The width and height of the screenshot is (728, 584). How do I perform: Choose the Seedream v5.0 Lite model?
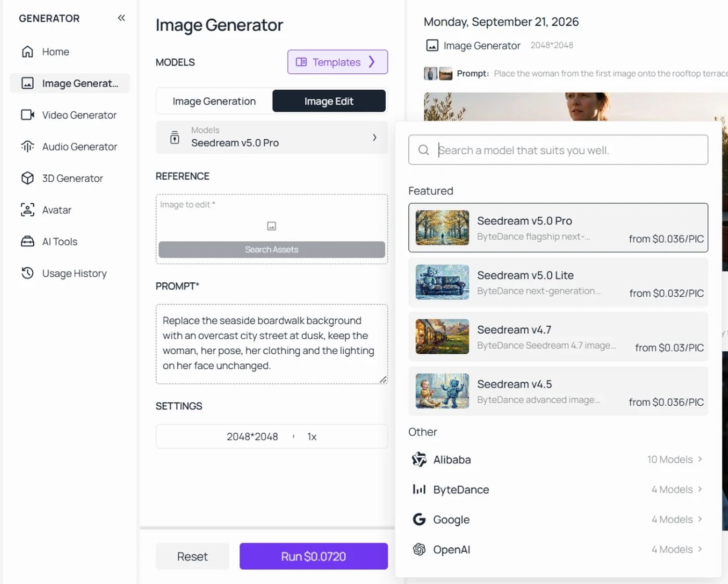558,282
